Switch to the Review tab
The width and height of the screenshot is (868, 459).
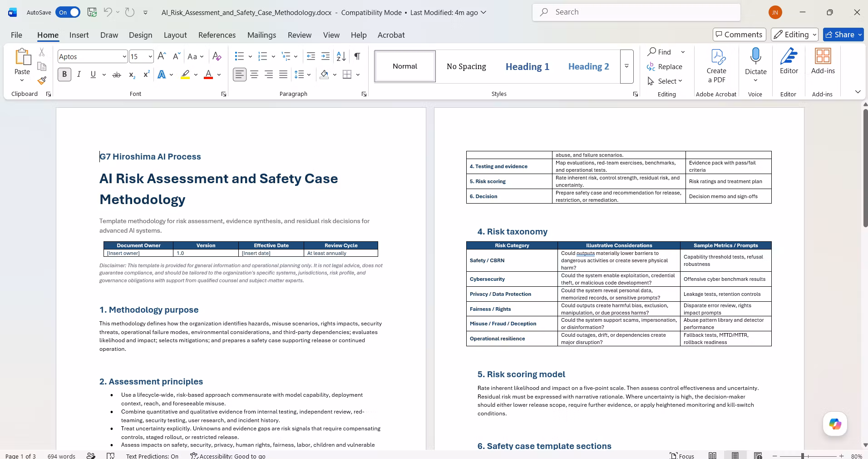coord(300,35)
